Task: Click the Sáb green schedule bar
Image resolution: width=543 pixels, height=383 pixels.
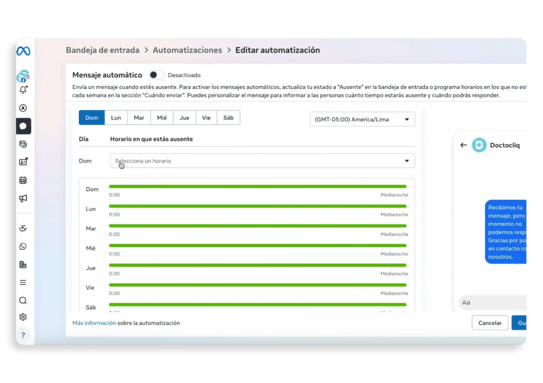Action: [258, 305]
